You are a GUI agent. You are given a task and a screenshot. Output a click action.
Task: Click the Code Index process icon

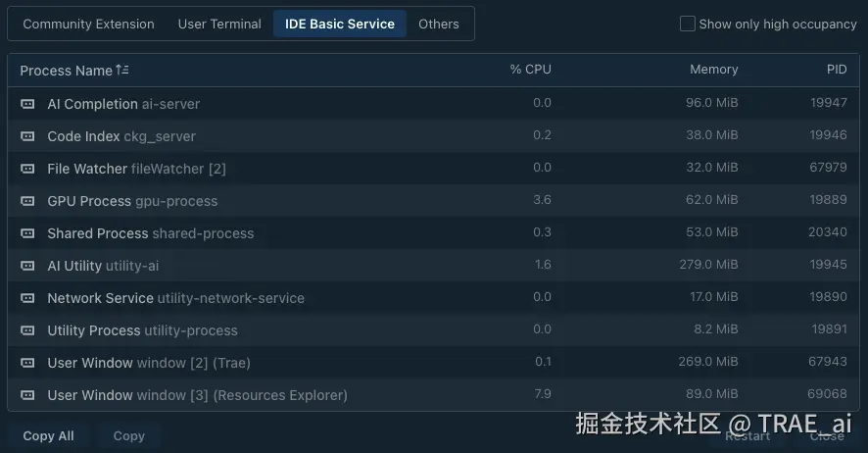(x=27, y=136)
